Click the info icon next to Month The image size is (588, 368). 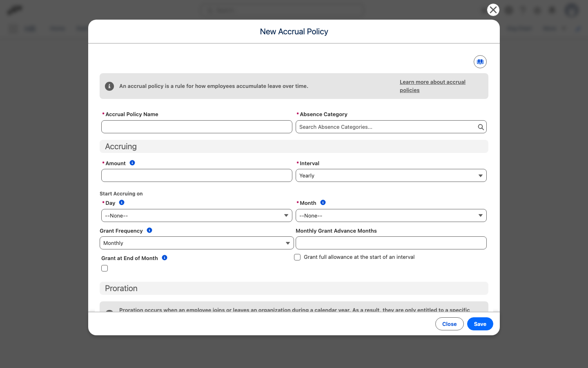(323, 202)
